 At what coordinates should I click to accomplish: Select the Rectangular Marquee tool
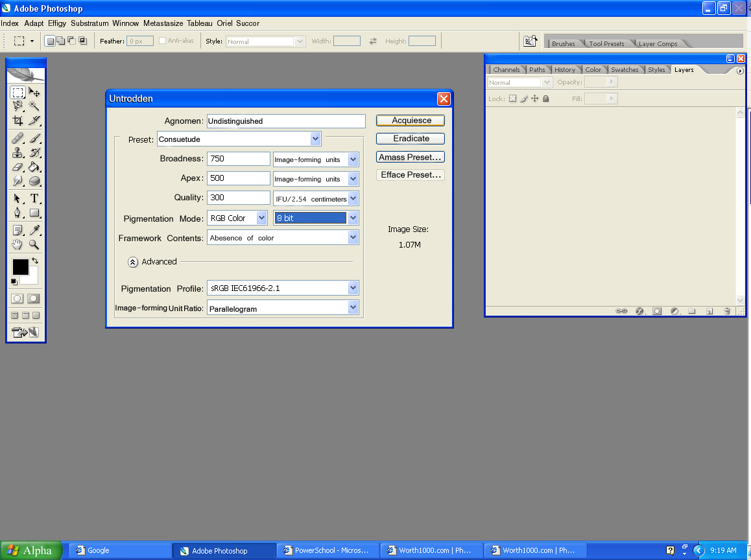18,92
